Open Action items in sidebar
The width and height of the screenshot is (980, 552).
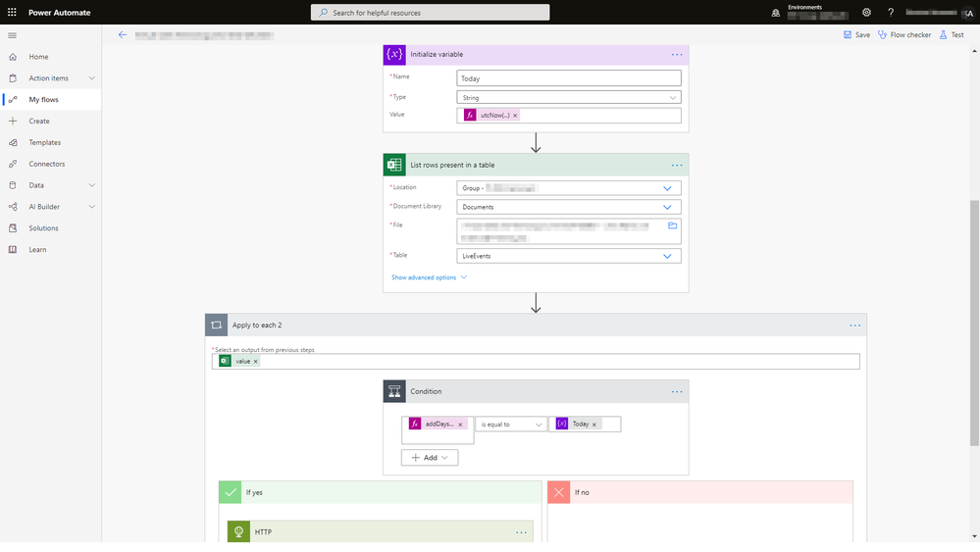49,78
